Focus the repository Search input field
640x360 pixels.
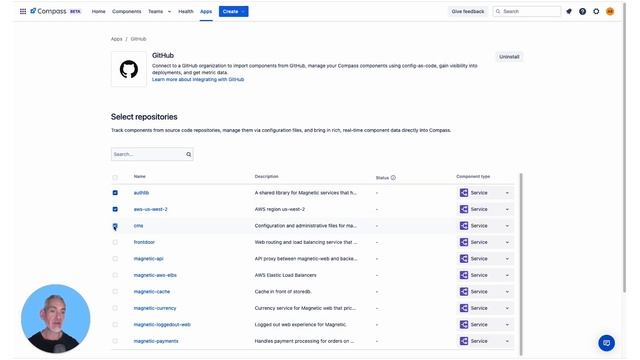pos(152,154)
